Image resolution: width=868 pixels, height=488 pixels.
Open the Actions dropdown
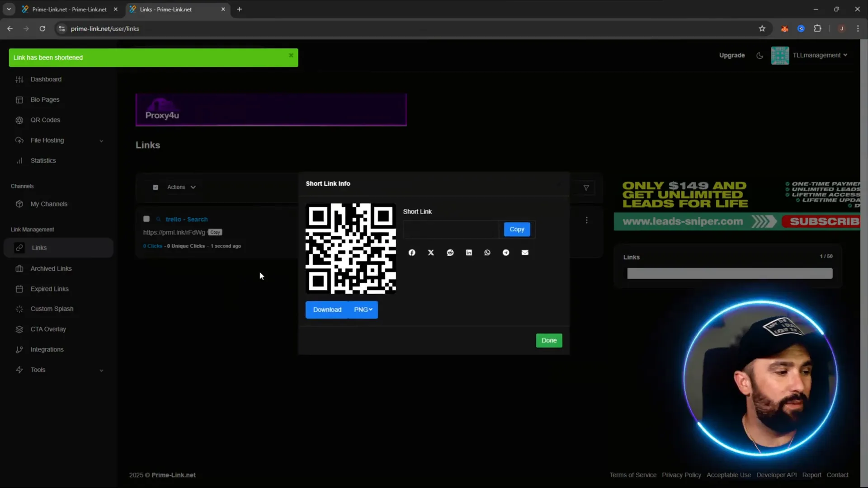(181, 187)
